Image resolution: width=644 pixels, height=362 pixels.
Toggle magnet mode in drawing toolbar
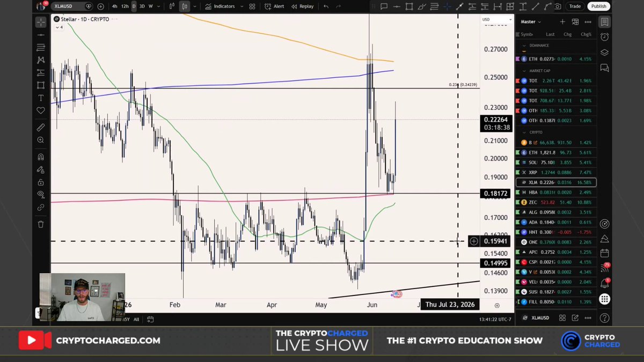click(41, 157)
